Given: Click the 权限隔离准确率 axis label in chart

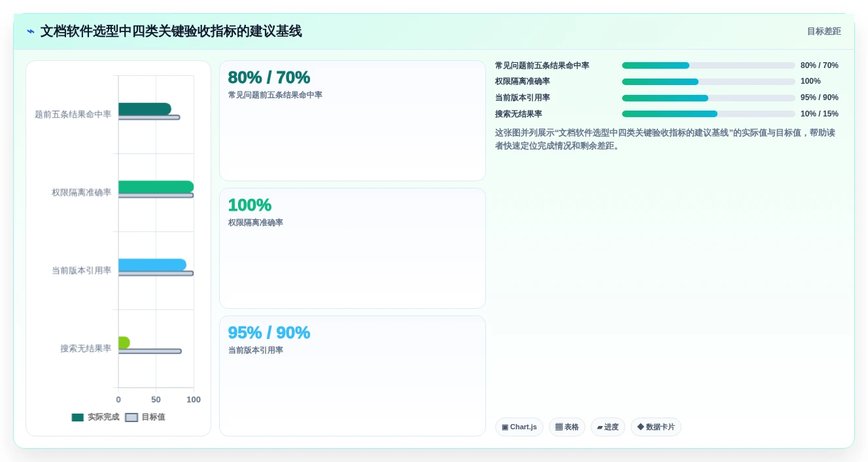Looking at the screenshot, I should tap(82, 192).
